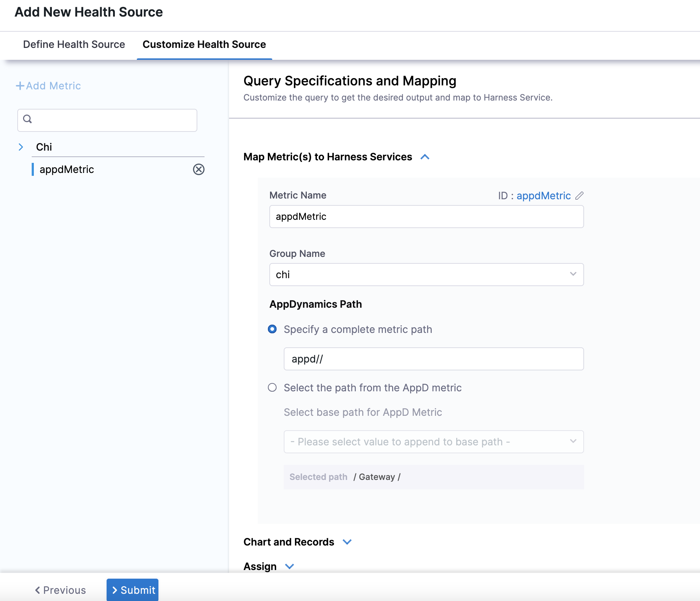The width and height of the screenshot is (700, 601).
Task: Expand the Chart and Records section
Action: coord(347,542)
